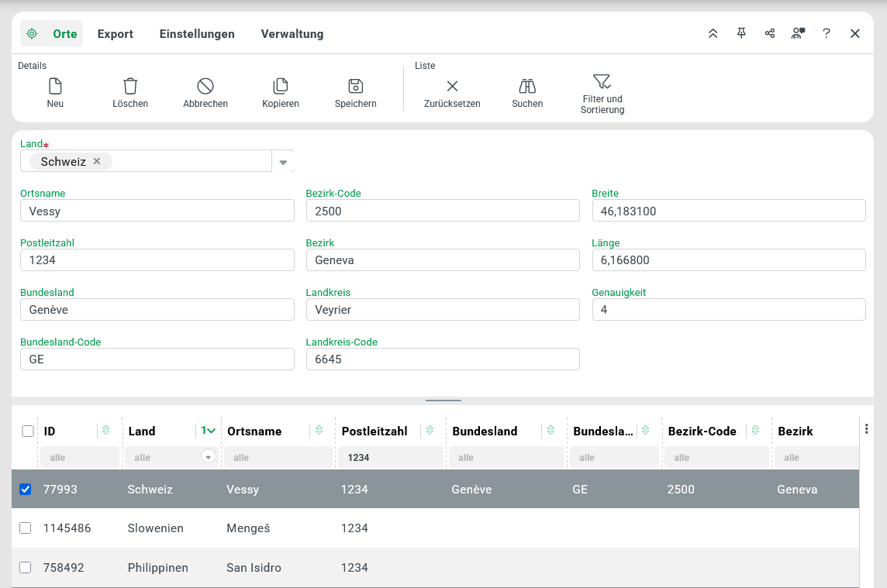The height and width of the screenshot is (588, 887).
Task: Click the Breite field 46,183100
Action: [729, 211]
